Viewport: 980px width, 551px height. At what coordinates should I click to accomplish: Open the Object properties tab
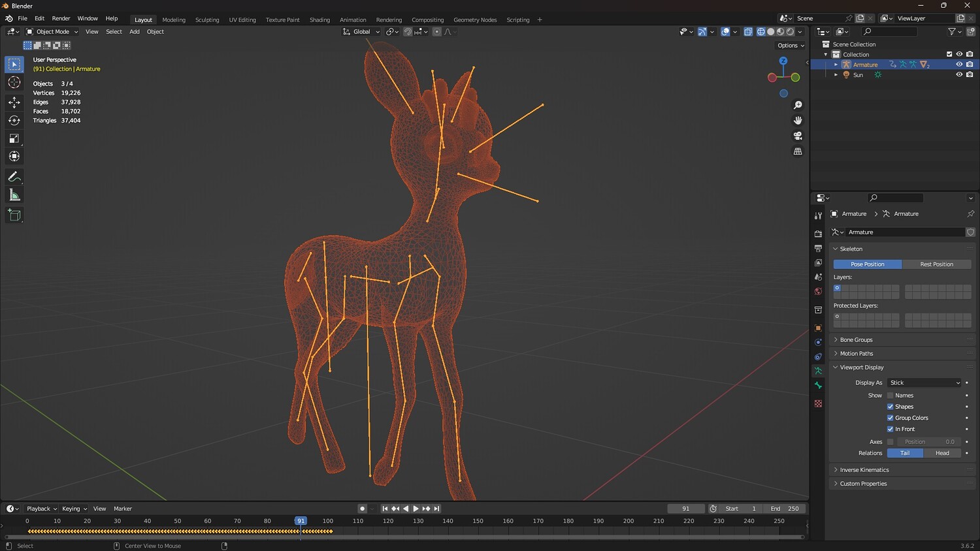818,328
